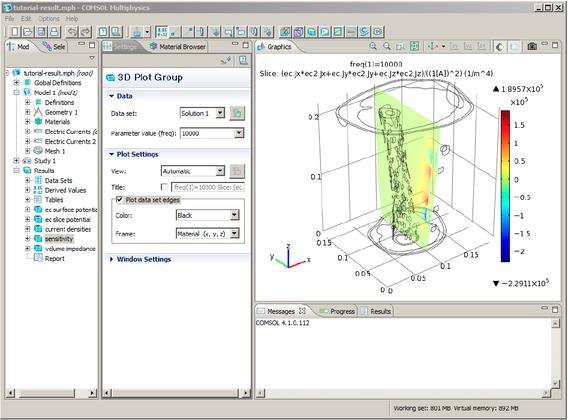The width and height of the screenshot is (568, 420).
Task: Click the Build All toolbar icon with arrow
Action: [137, 32]
